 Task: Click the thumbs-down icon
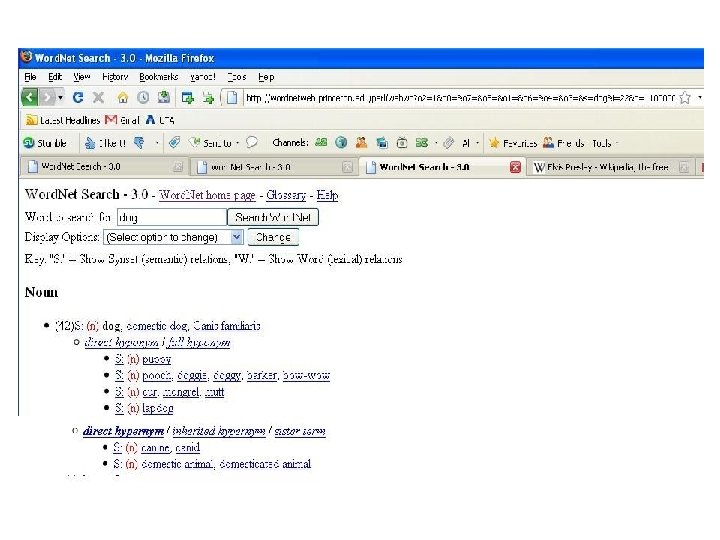pos(139,143)
